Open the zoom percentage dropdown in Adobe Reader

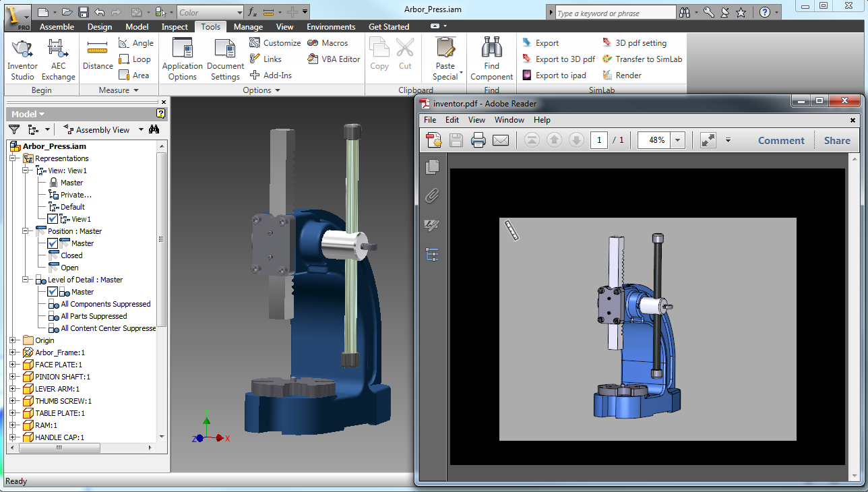(x=677, y=140)
